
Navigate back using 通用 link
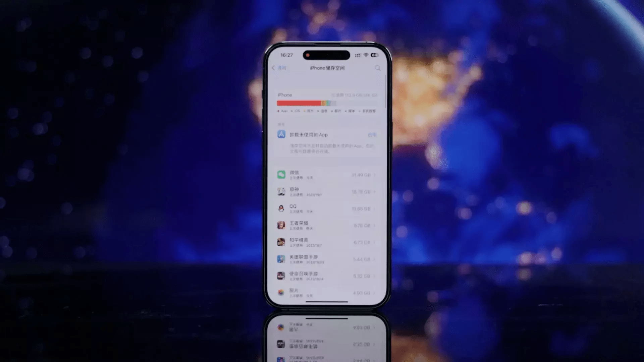click(x=279, y=68)
